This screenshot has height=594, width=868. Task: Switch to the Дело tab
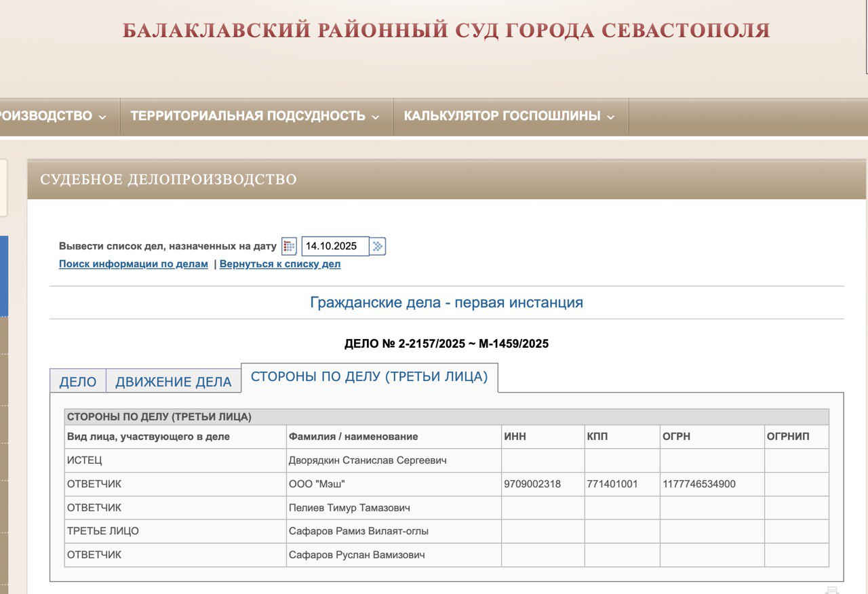pos(78,382)
